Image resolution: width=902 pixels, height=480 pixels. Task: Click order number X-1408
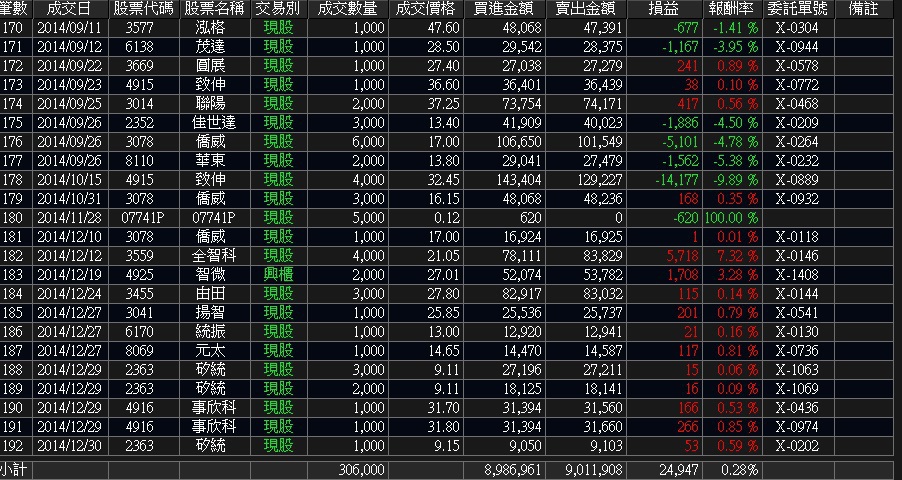(797, 275)
